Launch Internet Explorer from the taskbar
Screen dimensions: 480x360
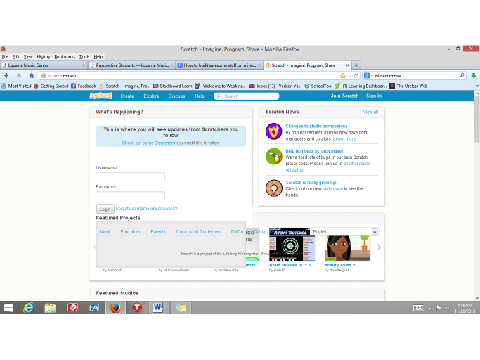29,308
